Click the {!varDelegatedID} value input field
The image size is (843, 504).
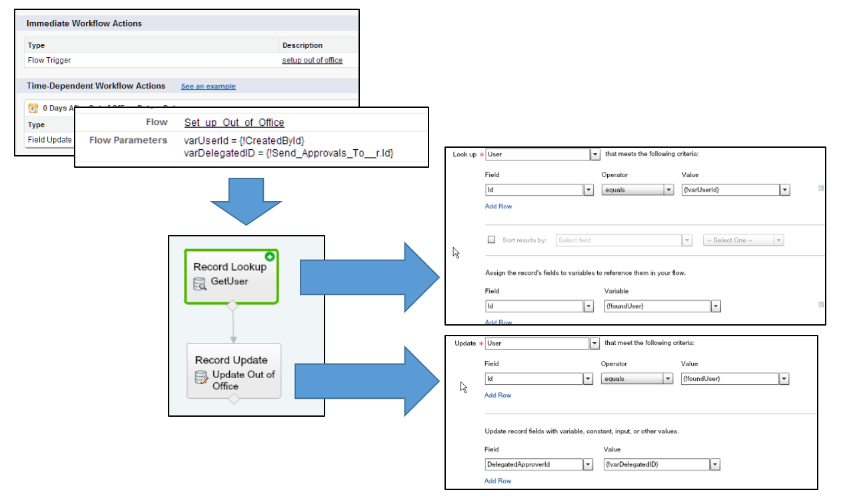click(656, 465)
